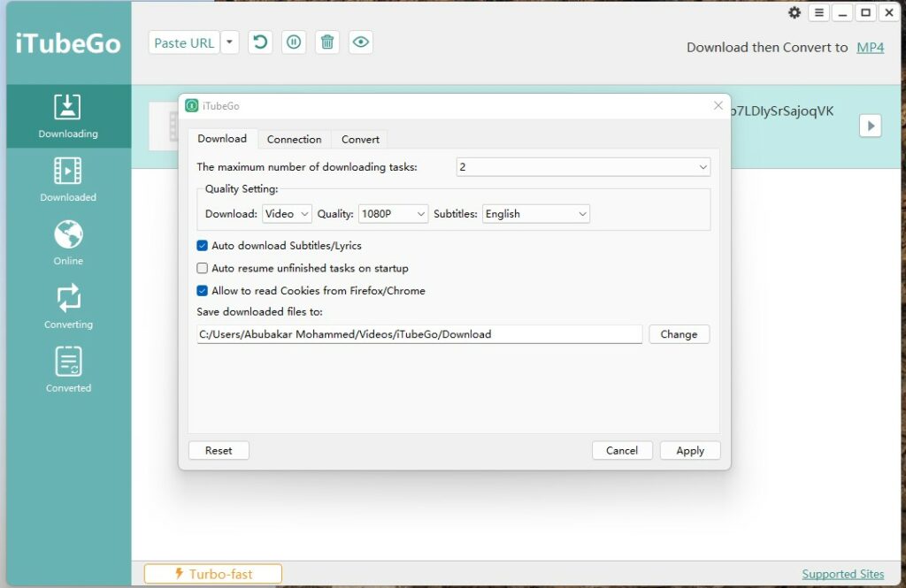Disable Auto download Subtitles/Lyrics
The width and height of the screenshot is (906, 588).
pyautogui.click(x=202, y=245)
